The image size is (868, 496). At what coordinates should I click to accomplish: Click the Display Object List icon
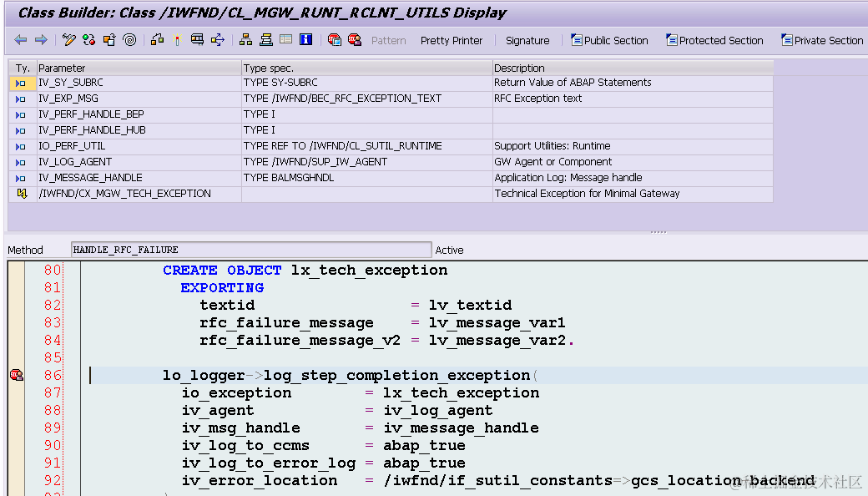218,40
